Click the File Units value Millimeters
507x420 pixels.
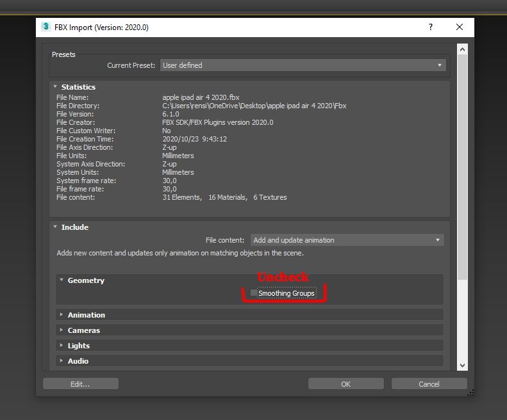(x=178, y=156)
